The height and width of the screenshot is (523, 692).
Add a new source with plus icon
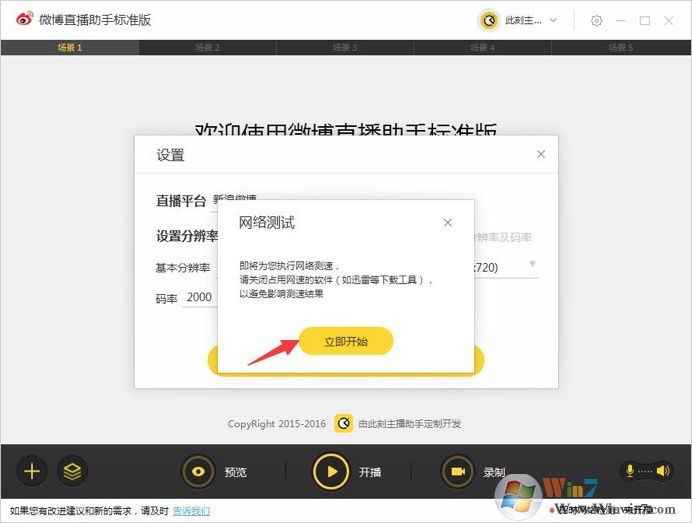[x=32, y=471]
